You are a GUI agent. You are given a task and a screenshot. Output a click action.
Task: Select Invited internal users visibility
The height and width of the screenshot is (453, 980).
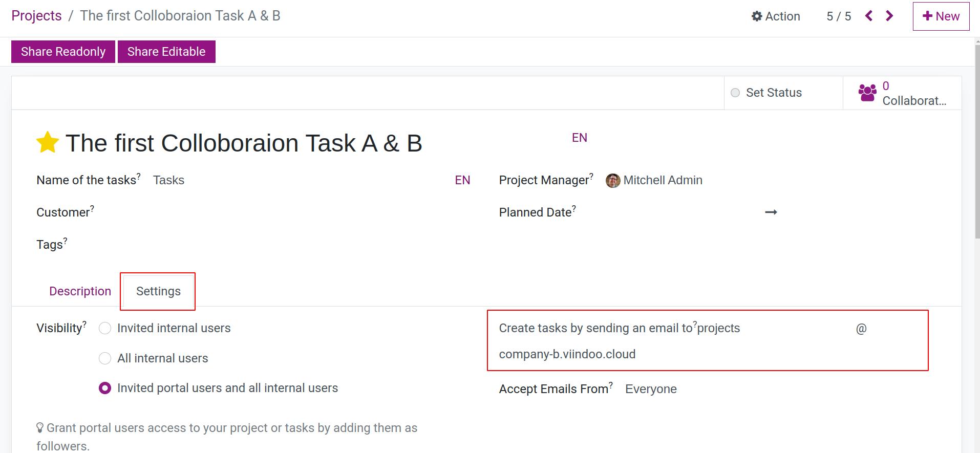click(x=105, y=328)
